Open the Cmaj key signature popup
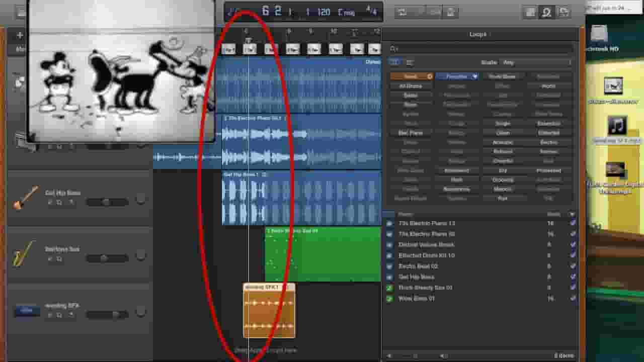 pyautogui.click(x=346, y=12)
